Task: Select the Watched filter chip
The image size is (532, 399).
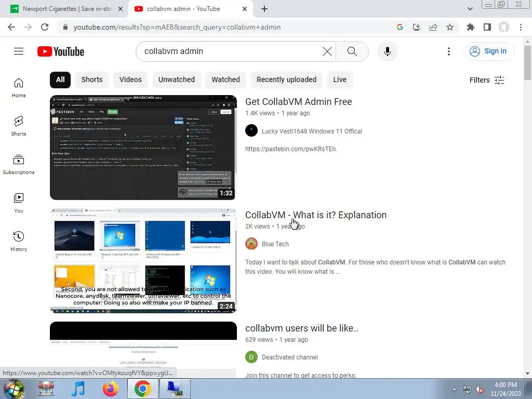Action: [x=225, y=79]
